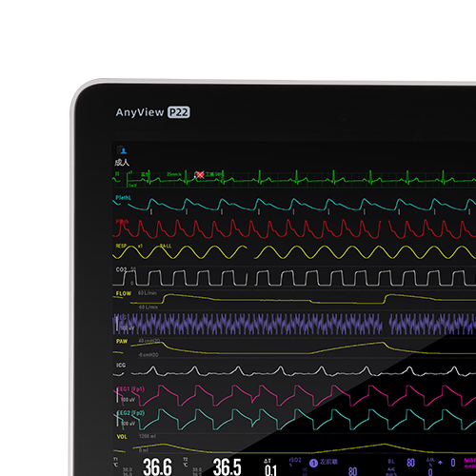
Task: Open the PlethL waveform label
Action: 123,198
